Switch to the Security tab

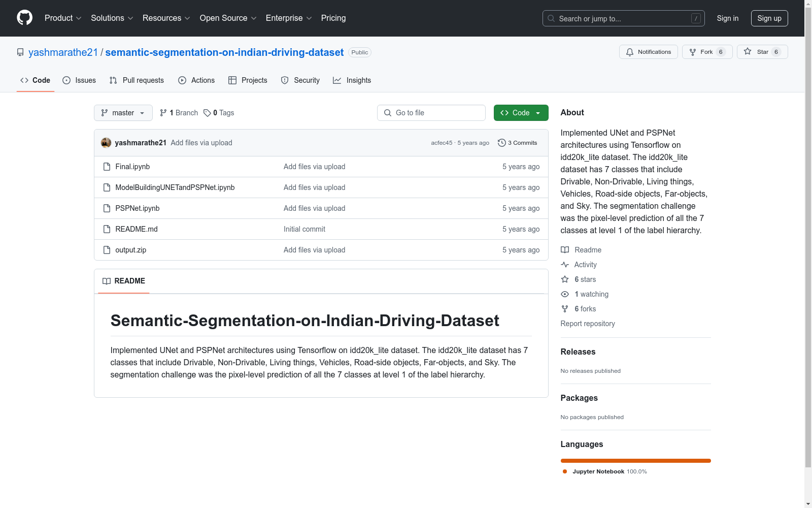click(x=300, y=80)
